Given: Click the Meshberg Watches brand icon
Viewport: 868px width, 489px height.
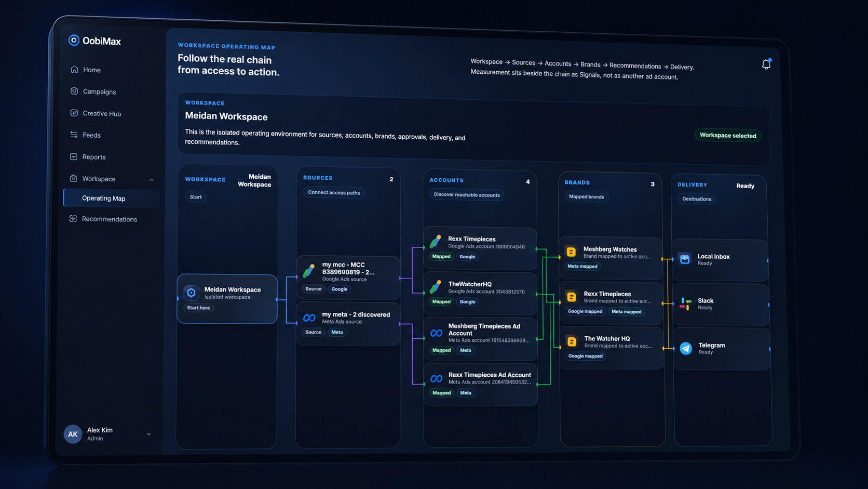Looking at the screenshot, I should 571,252.
